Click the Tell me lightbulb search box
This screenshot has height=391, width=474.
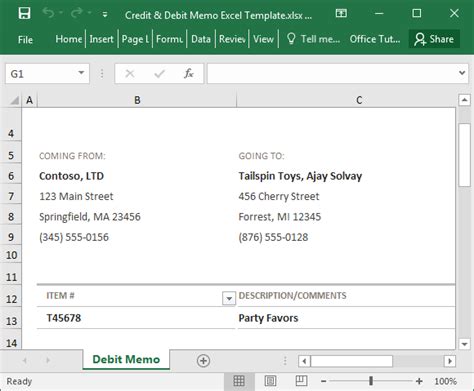(313, 39)
